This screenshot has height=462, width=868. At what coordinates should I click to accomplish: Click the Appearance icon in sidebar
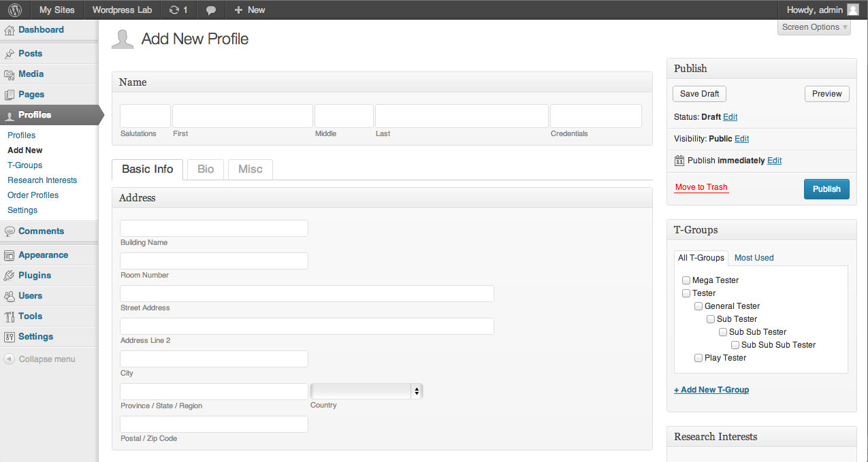(x=10, y=255)
